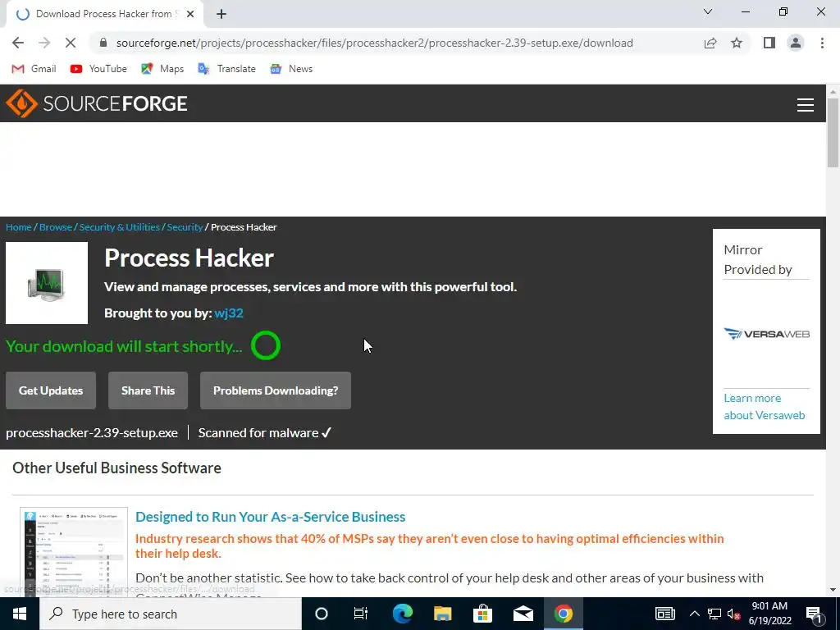Click the Home breadcrumb link
Image resolution: width=840 pixels, height=630 pixels.
coord(19,227)
